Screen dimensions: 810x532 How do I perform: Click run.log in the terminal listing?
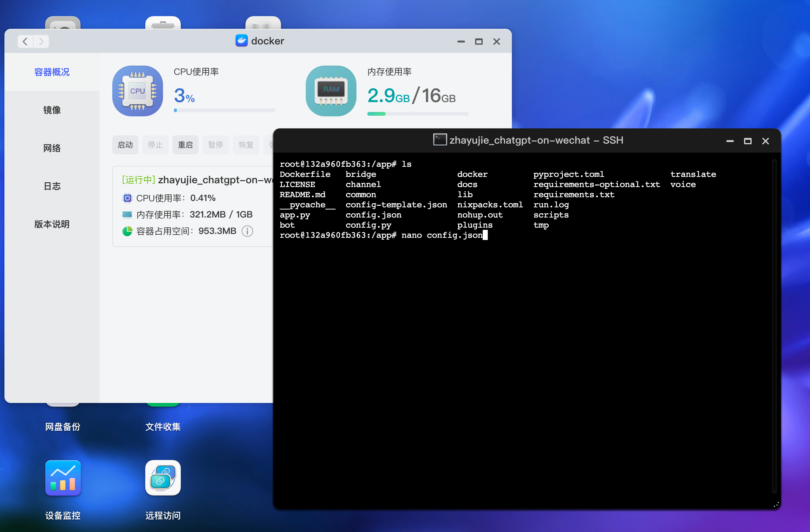(x=551, y=205)
